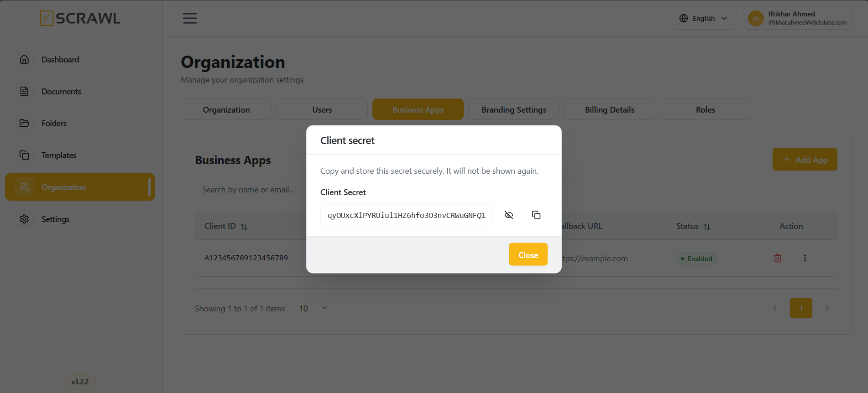This screenshot has width=868, height=393.
Task: Sort by Client ID arrows
Action: click(x=244, y=227)
